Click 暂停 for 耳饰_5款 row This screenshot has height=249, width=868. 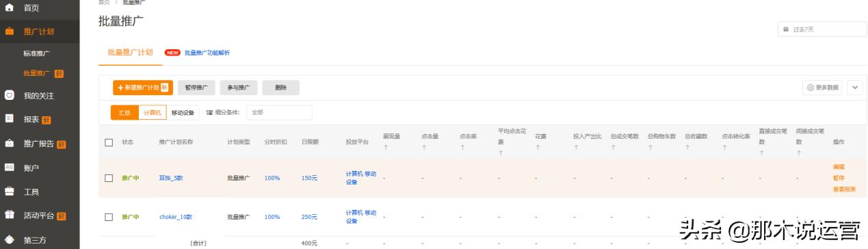pyautogui.click(x=839, y=178)
